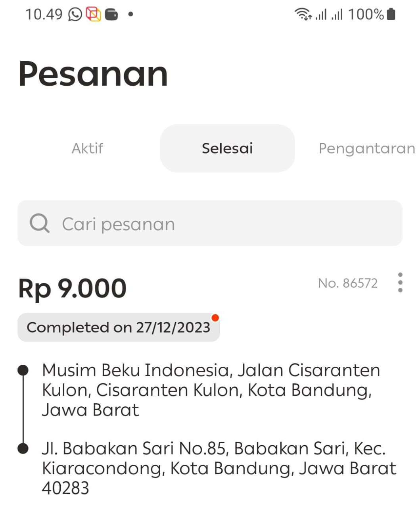
Task: Tap the wallet notification icon
Action: click(112, 15)
